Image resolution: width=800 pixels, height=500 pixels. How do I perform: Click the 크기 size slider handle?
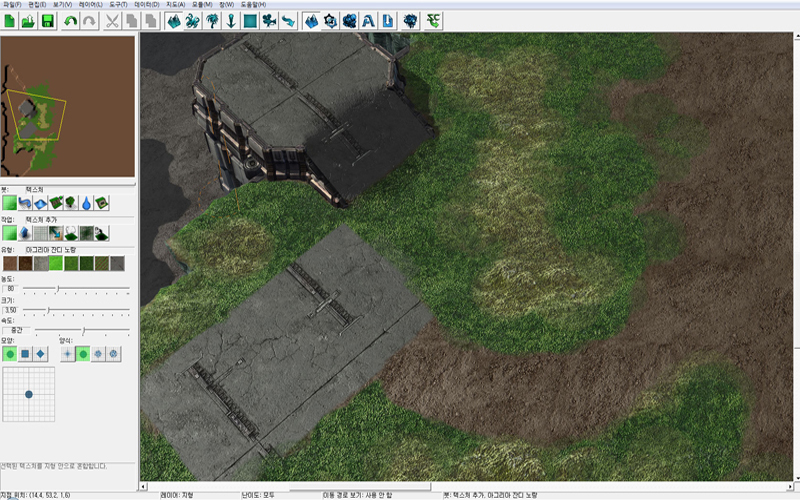tap(48, 310)
